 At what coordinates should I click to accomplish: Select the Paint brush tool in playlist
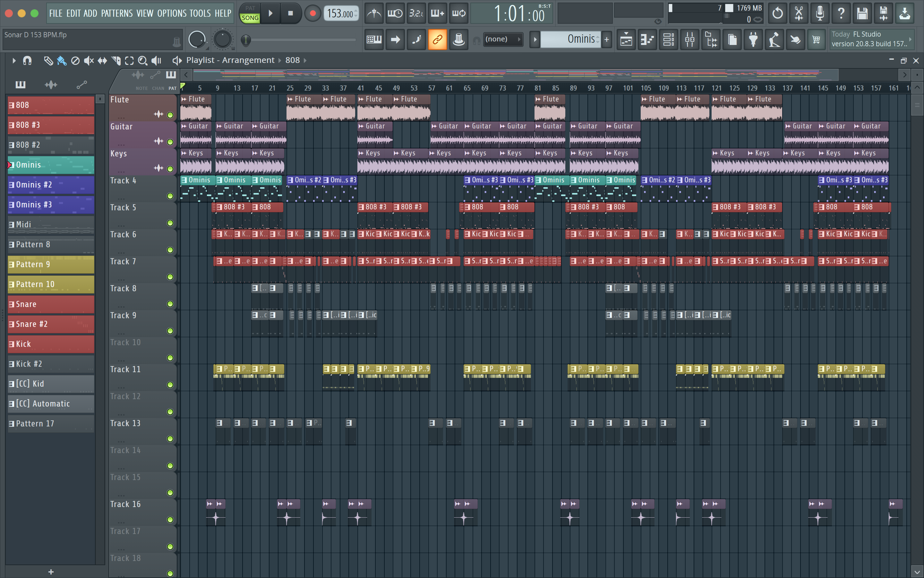(62, 60)
